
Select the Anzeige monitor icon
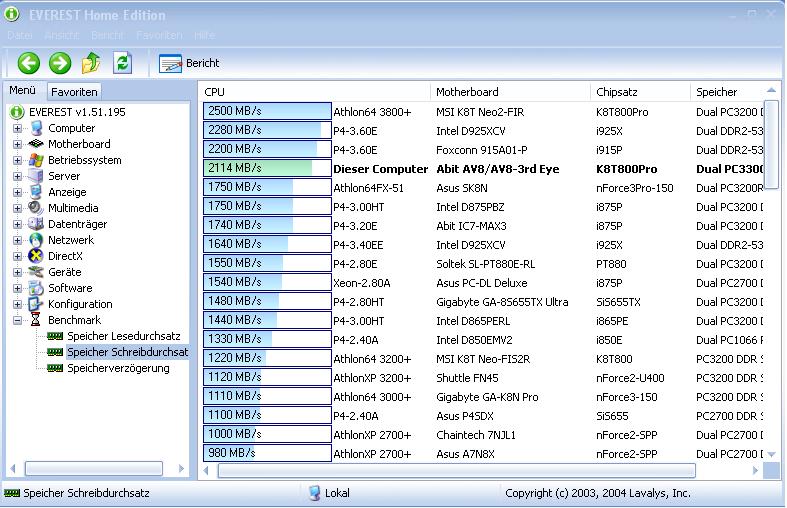36,192
